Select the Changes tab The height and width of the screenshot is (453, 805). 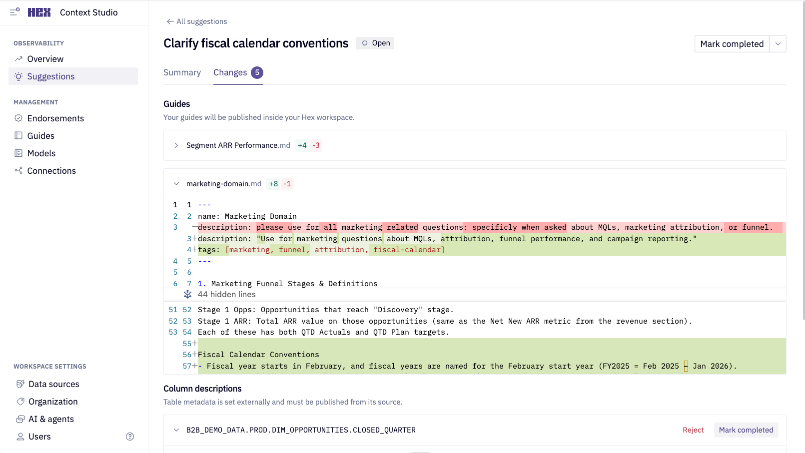tap(230, 73)
